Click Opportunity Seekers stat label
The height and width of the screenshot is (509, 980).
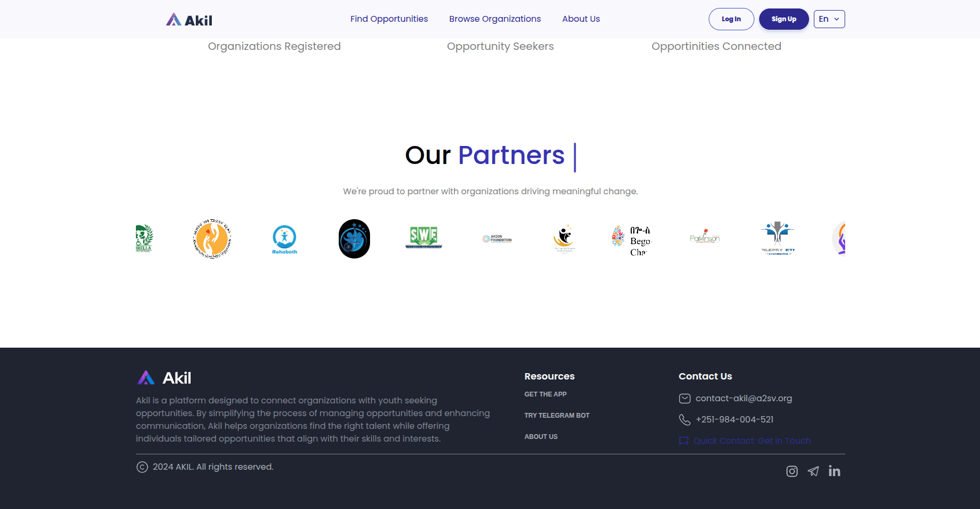click(x=500, y=46)
